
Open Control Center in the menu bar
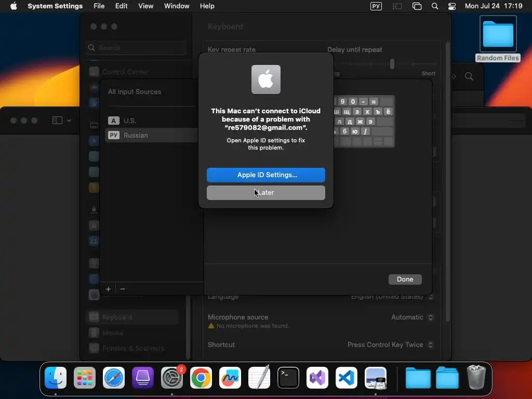point(452,6)
